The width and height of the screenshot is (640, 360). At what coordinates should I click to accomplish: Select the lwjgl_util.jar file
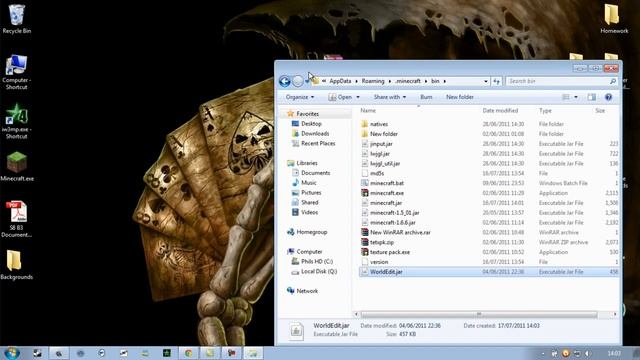coord(385,163)
